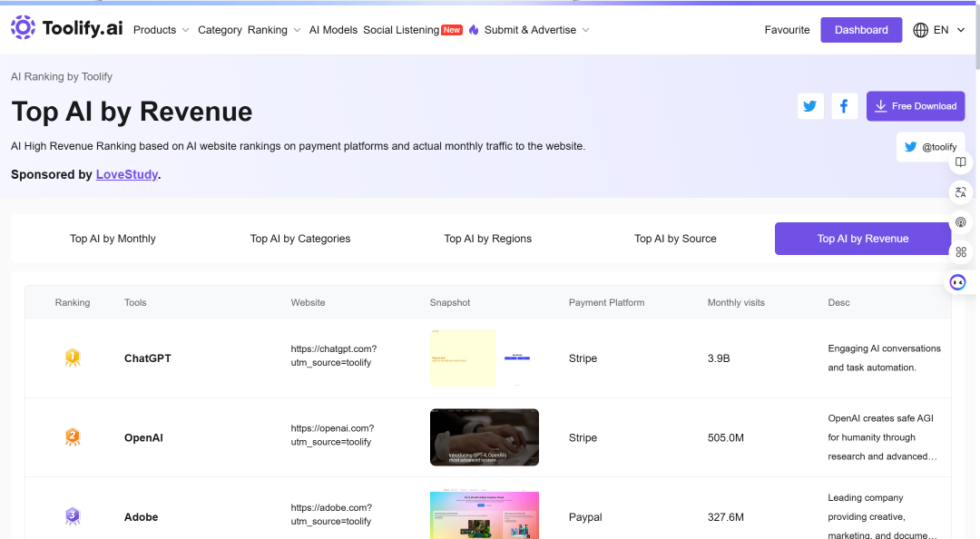Open the Dashboard button
This screenshot has width=980, height=539.
pyautogui.click(x=860, y=30)
